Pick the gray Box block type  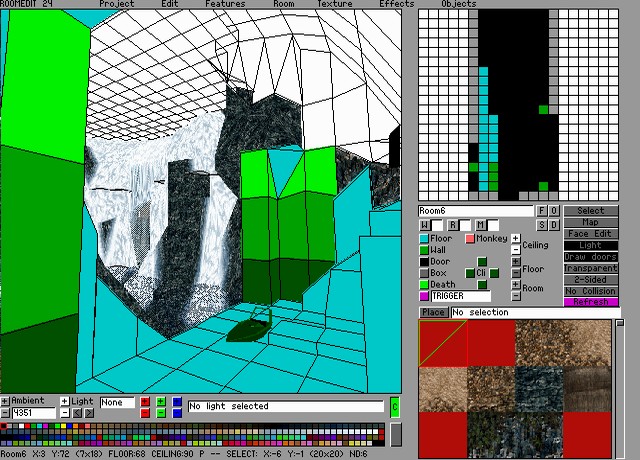tap(424, 273)
